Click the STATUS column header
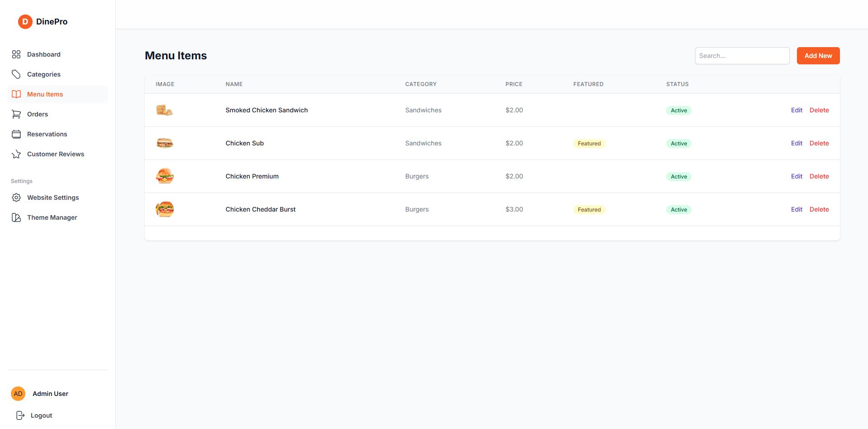 677,84
